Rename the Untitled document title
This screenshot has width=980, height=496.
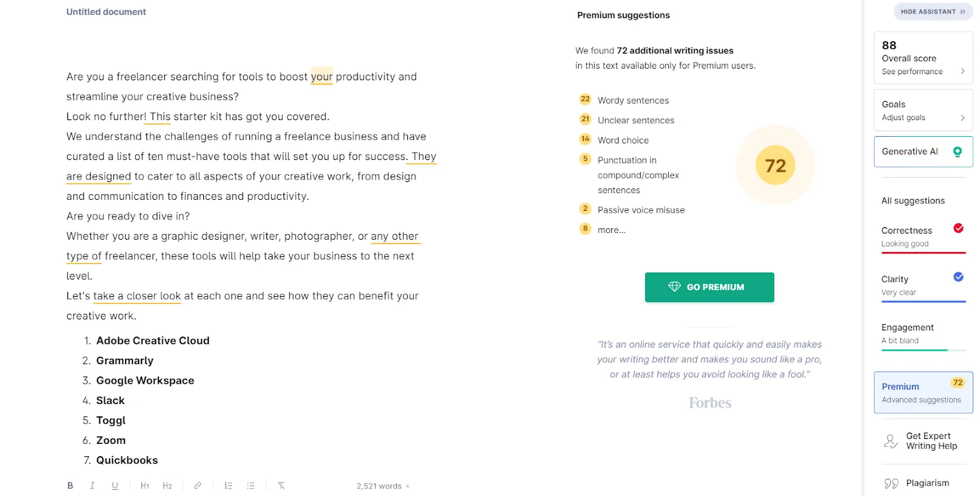105,11
